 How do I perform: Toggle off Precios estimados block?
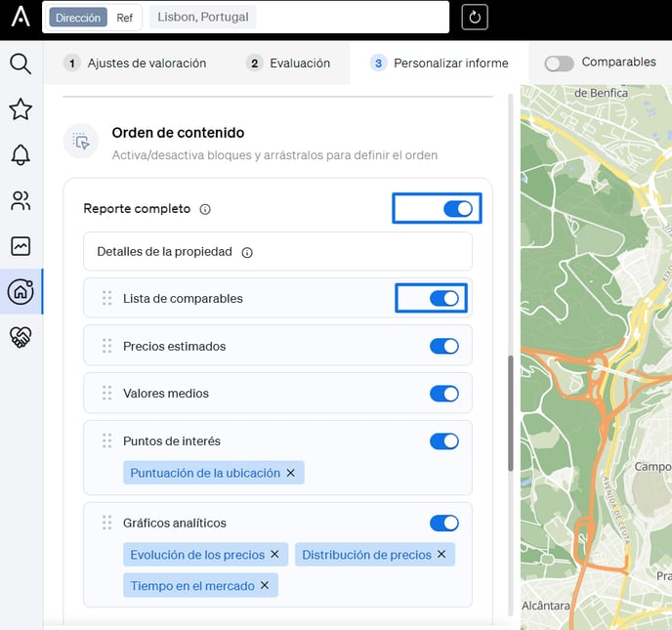pos(444,347)
